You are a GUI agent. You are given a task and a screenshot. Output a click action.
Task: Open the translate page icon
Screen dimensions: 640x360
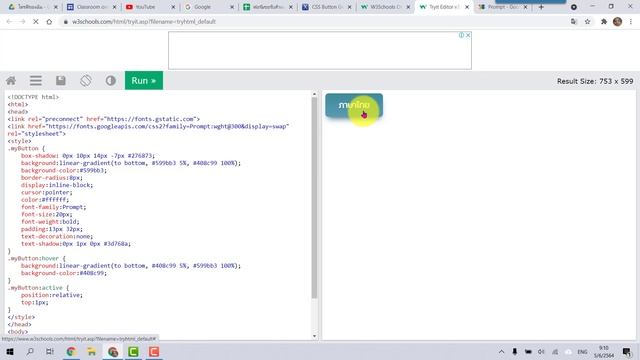coord(574,22)
